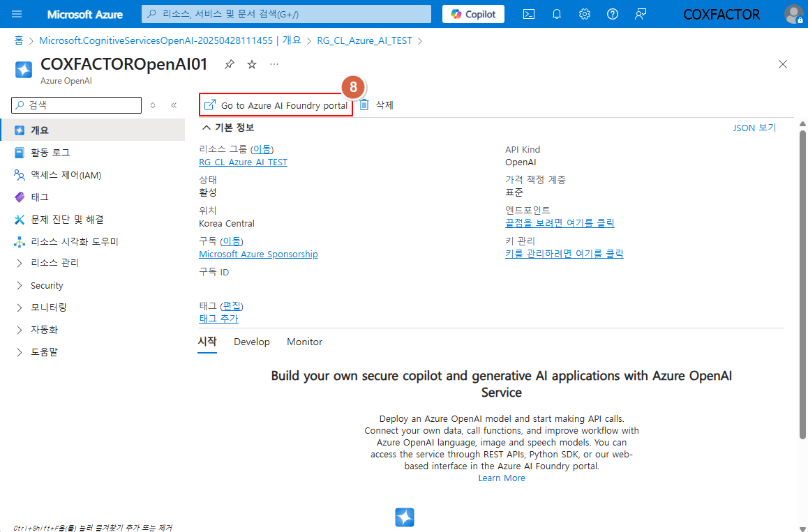Launch Cloud Shell terminal icon
Image resolution: width=808 pixels, height=532 pixels.
pyautogui.click(x=529, y=14)
